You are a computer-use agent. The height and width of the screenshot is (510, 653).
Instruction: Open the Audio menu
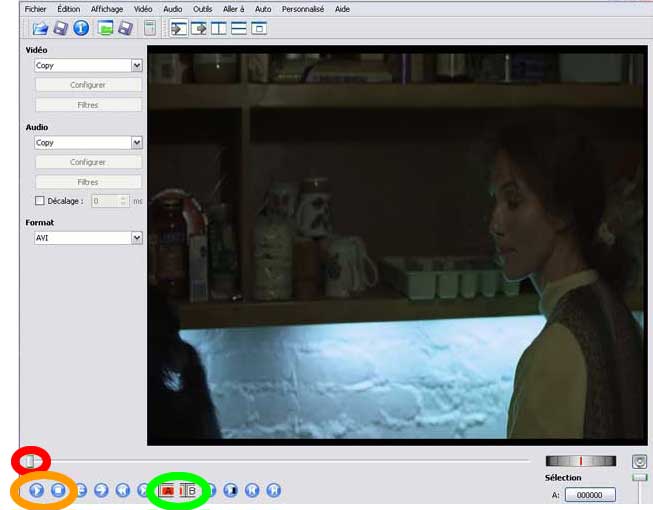[x=172, y=9]
